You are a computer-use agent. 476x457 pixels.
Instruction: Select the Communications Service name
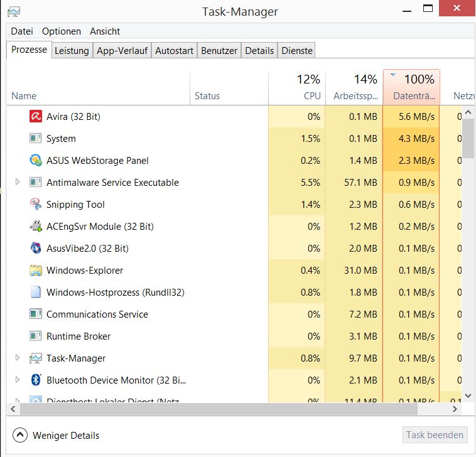(97, 314)
